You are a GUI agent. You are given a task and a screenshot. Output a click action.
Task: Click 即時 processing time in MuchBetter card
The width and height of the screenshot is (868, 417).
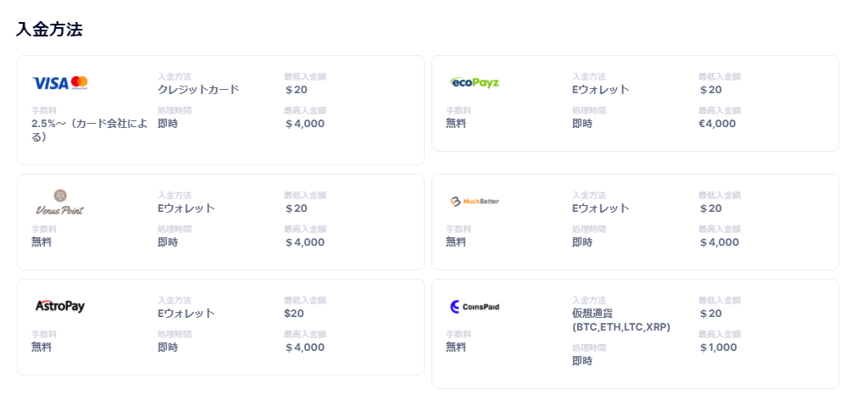tap(581, 242)
